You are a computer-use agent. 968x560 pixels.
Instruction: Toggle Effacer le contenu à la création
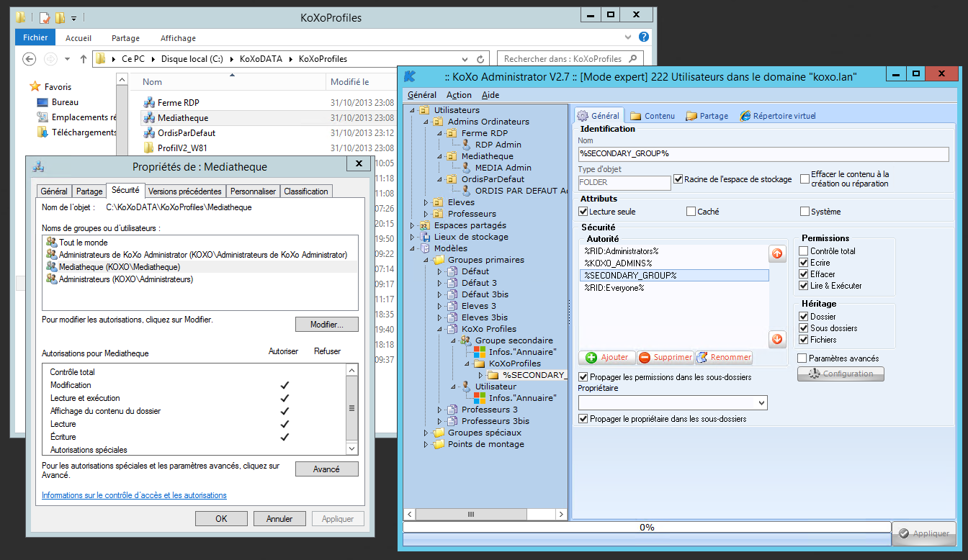point(805,179)
